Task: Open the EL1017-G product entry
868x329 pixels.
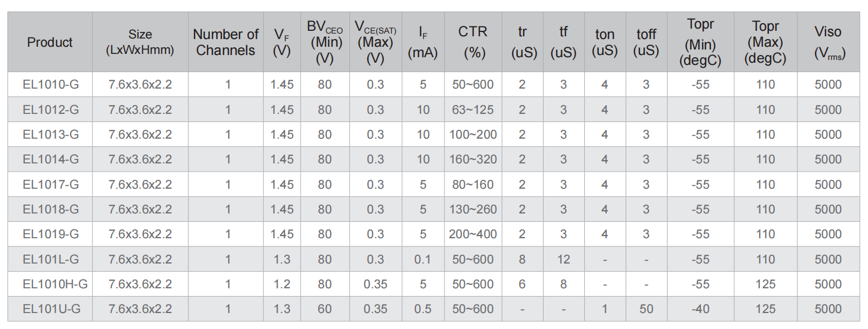Action: pyautogui.click(x=50, y=184)
